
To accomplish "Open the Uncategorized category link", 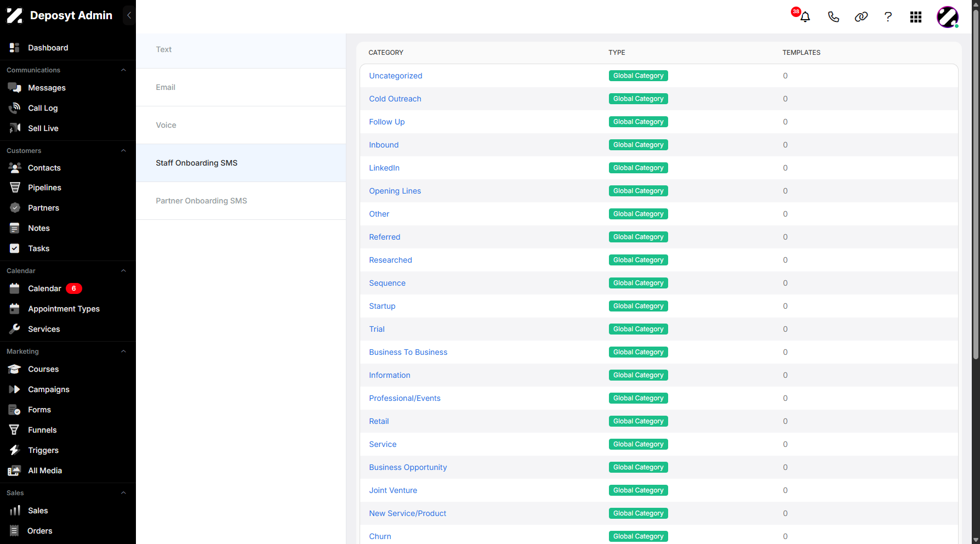I will (x=396, y=76).
